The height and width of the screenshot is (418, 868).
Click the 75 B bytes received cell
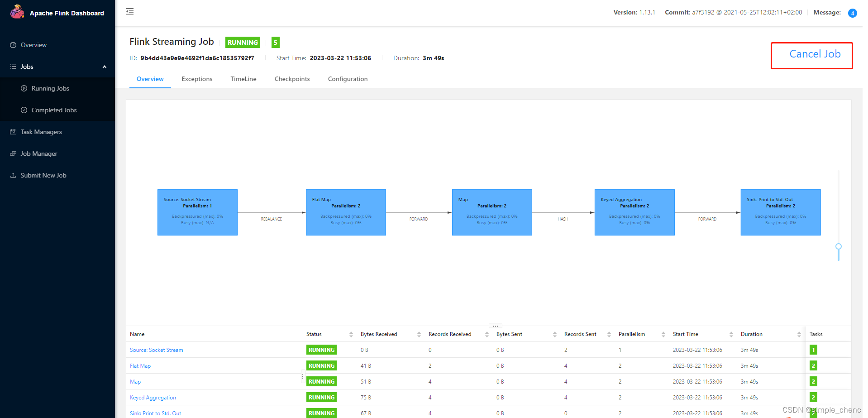pyautogui.click(x=366, y=398)
